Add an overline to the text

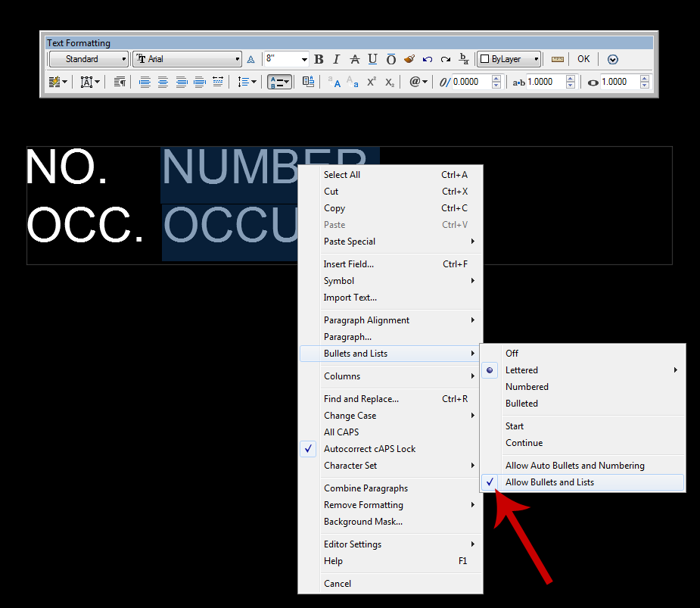pyautogui.click(x=390, y=59)
